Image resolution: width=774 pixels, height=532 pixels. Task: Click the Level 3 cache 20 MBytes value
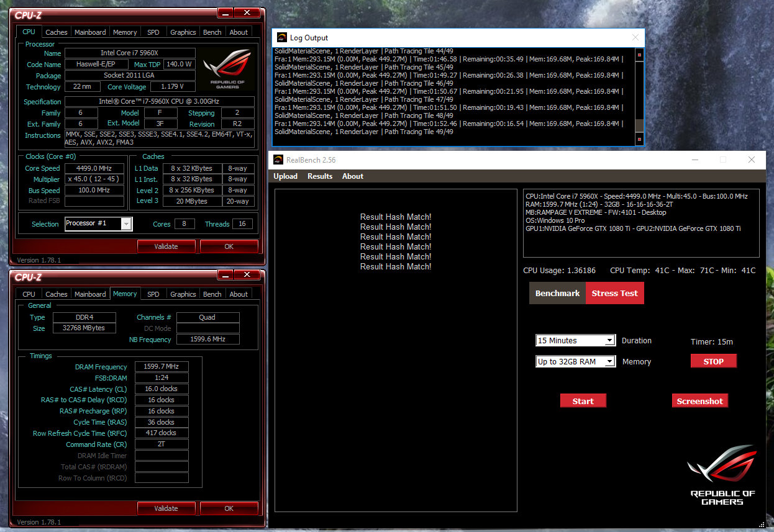point(193,201)
